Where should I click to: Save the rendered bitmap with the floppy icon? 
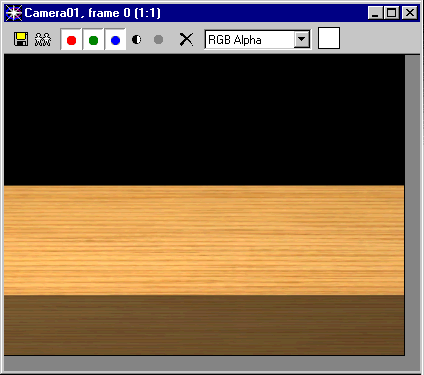21,39
